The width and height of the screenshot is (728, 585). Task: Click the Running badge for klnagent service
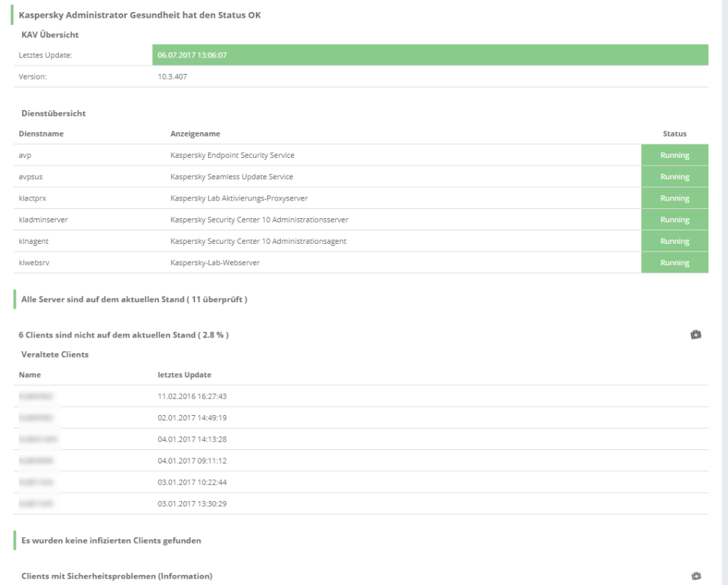pos(674,241)
